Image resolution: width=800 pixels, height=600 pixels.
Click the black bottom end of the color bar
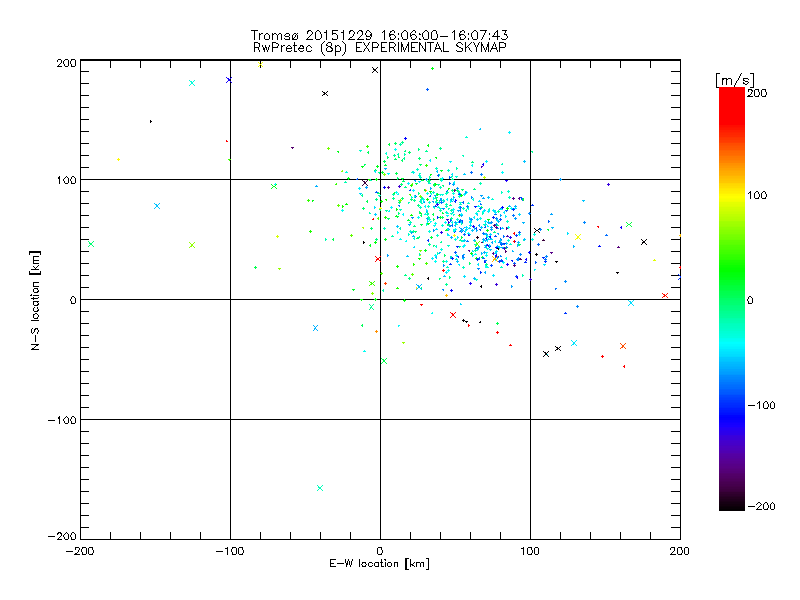pyautogui.click(x=732, y=504)
